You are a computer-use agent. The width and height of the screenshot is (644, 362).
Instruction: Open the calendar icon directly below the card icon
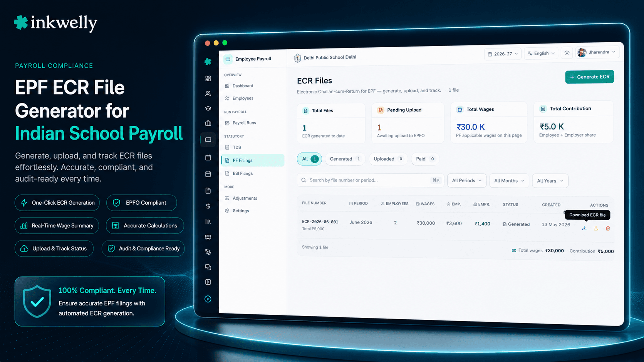click(208, 157)
